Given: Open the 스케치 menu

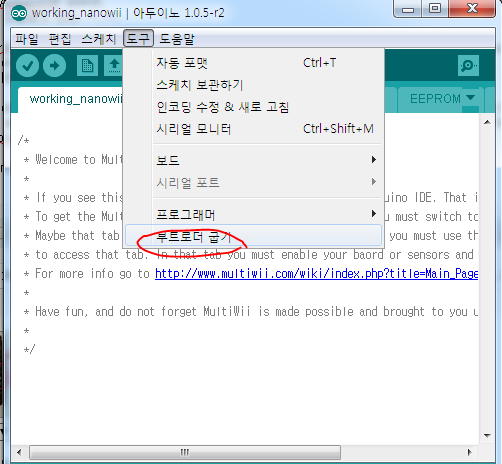Looking at the screenshot, I should click(98, 39).
